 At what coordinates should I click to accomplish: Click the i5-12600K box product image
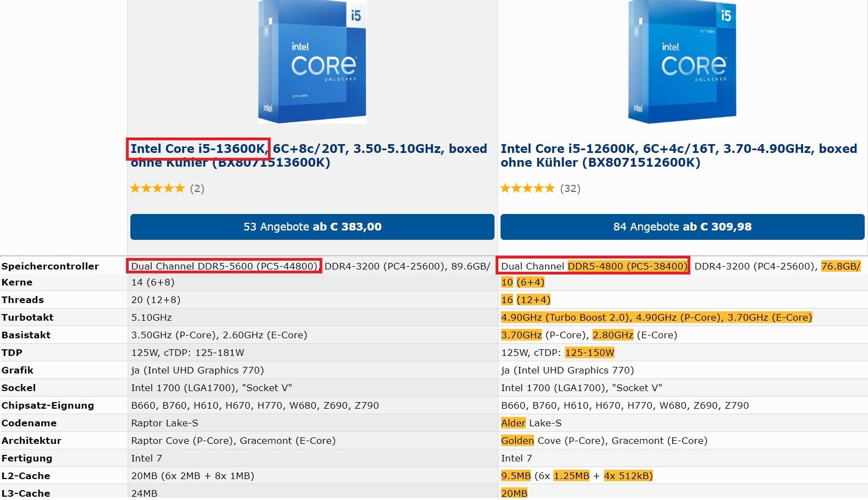(682, 62)
